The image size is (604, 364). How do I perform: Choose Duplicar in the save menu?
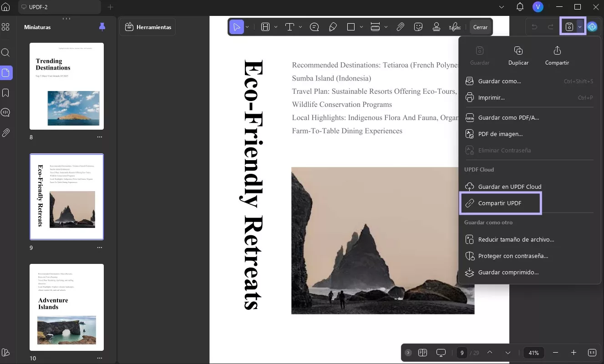tap(518, 56)
